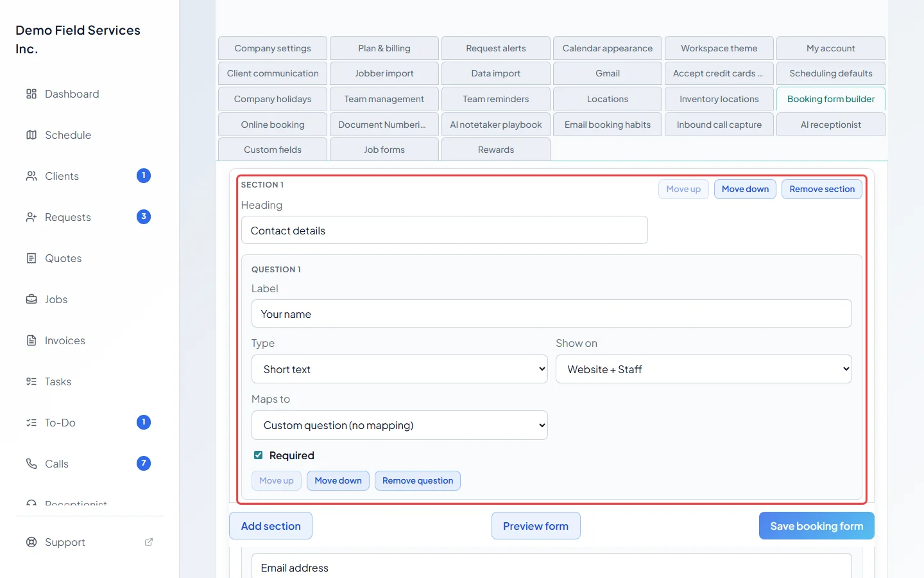This screenshot has width=924, height=578.
Task: Click the Email address label field
Action: click(551, 566)
